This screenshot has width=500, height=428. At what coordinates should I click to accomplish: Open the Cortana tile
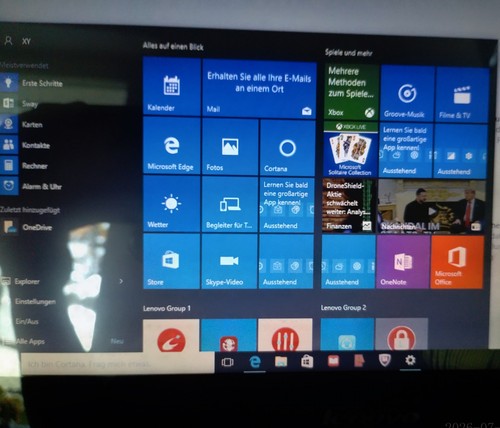click(x=287, y=148)
